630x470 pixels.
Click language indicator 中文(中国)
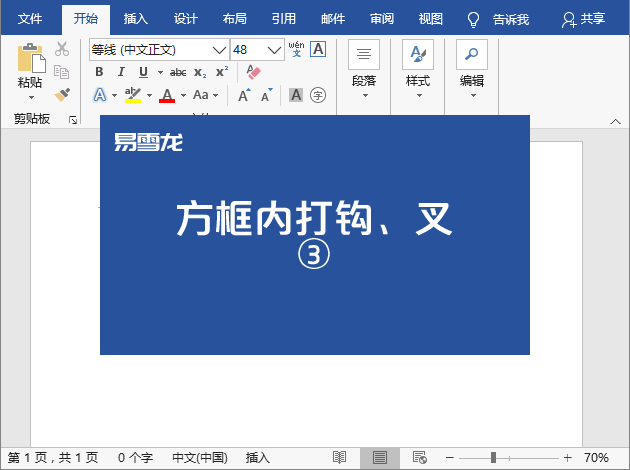click(200, 458)
